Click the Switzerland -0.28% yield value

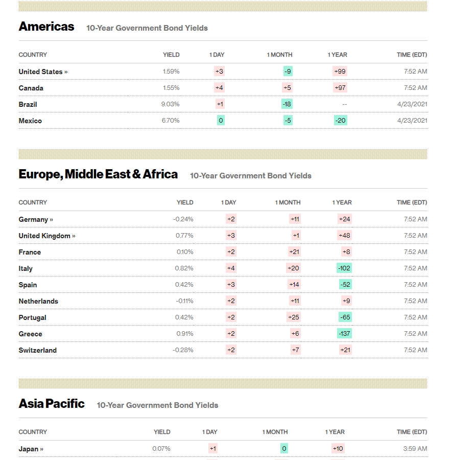click(x=183, y=350)
